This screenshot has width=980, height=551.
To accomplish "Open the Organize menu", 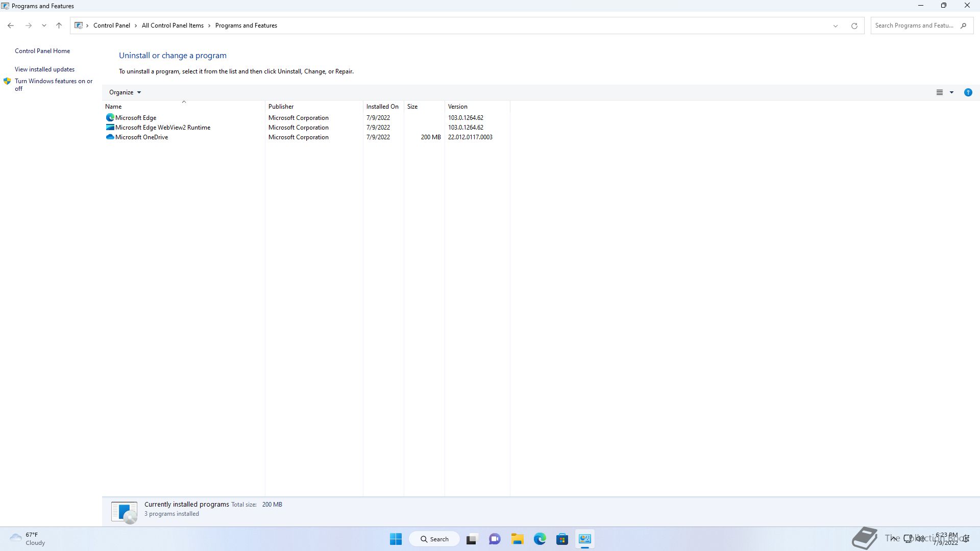I will (125, 92).
